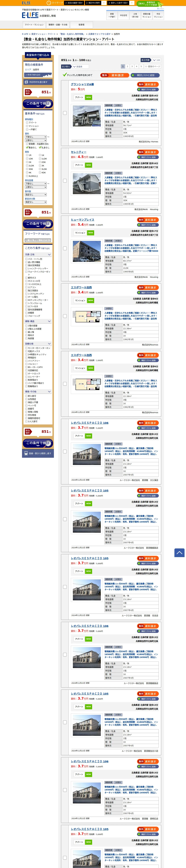Select listing checkbox for ヒューマンプレイス
This screenshot has height=868, width=186.
65,249
